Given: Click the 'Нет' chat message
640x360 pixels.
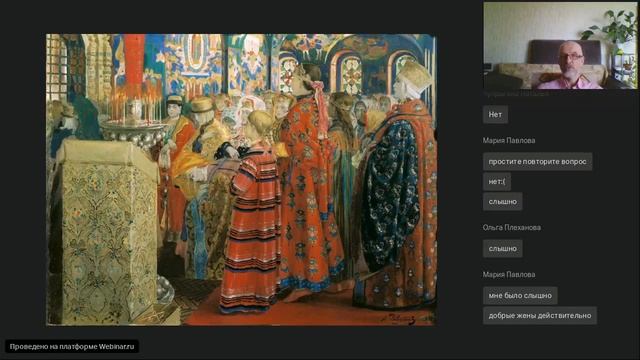Looking at the screenshot, I should tap(495, 115).
